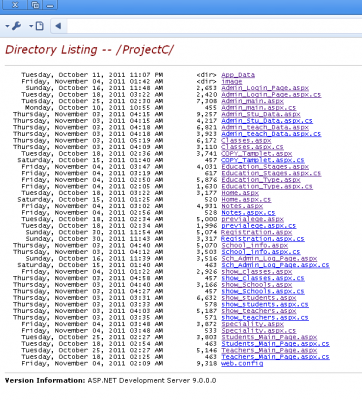The width and height of the screenshot is (362, 400).
Task: Open show_Schools.aspx link
Action: coord(257,285)
